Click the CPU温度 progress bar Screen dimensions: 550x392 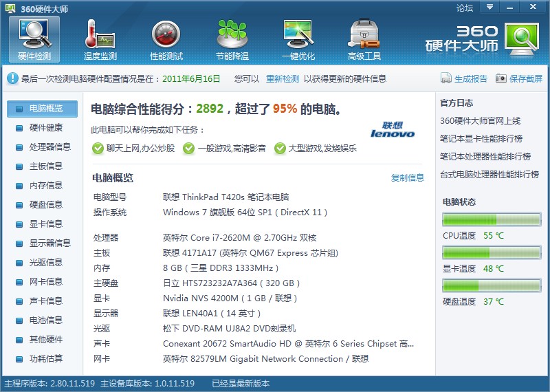(x=492, y=219)
